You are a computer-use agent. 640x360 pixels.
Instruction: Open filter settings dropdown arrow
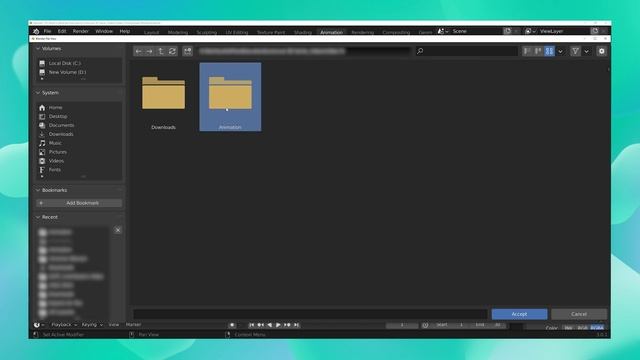point(587,51)
